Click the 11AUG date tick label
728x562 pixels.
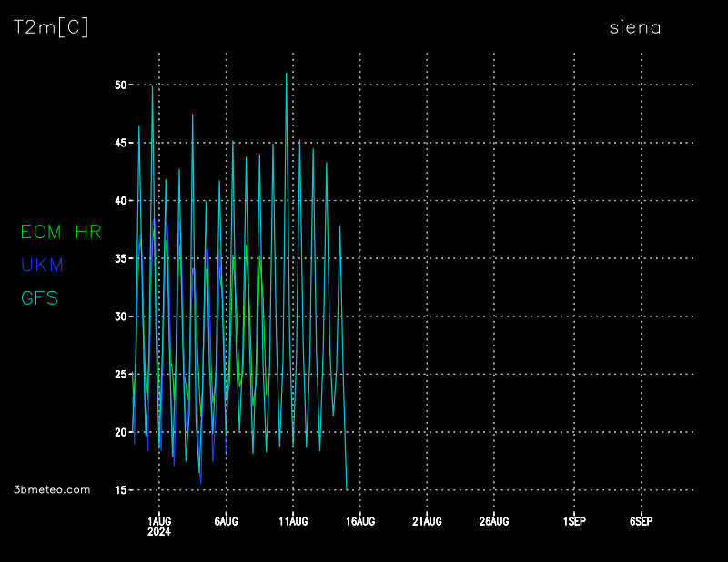pos(293,521)
